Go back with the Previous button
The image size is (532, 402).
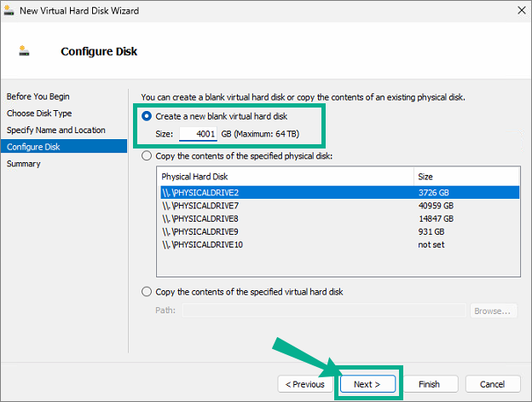305,384
